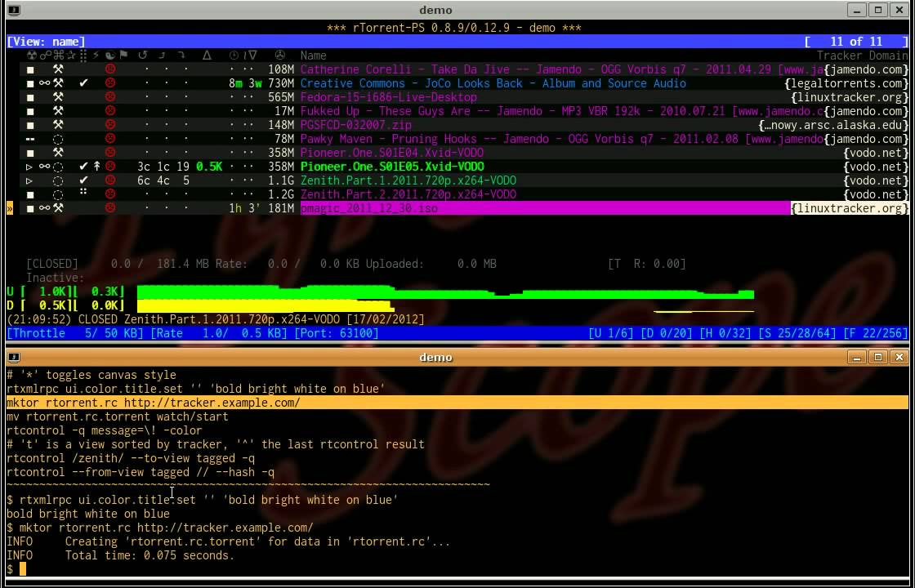Click the four-dot icon on Zenith.Part.2 row
This screenshot has height=588, width=915.
pos(83,191)
